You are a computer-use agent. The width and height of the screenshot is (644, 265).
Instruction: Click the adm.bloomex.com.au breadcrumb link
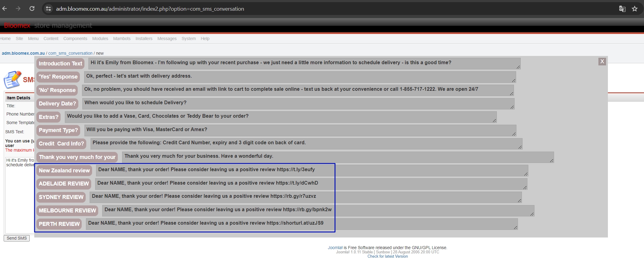point(23,53)
